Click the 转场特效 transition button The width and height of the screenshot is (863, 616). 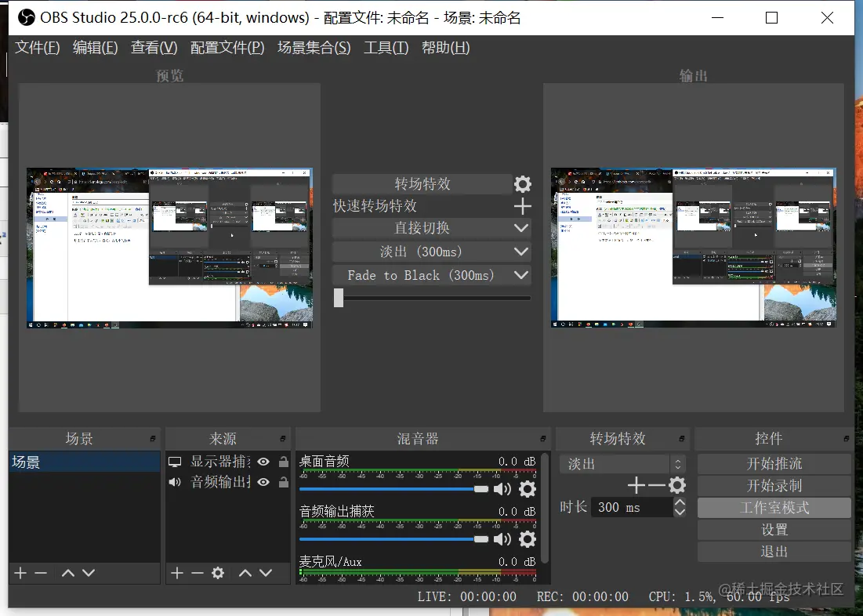(422, 184)
